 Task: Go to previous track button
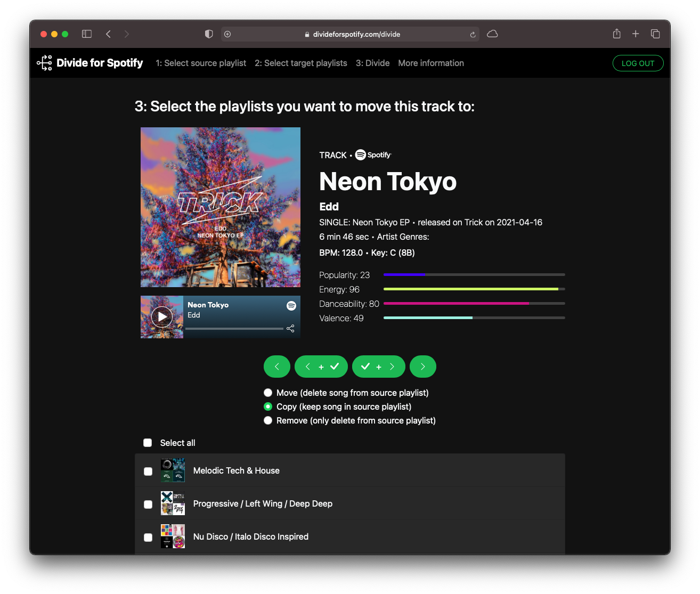[277, 367]
